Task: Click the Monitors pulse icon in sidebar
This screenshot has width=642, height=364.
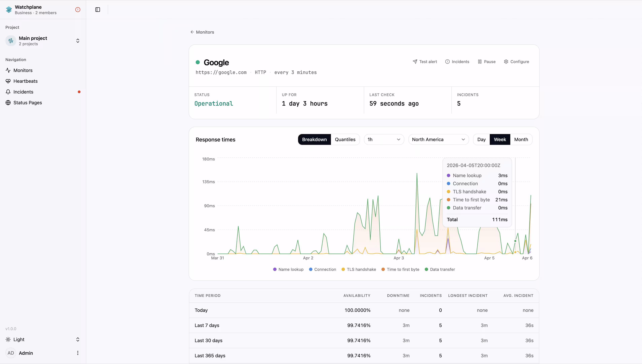Action: coord(8,70)
